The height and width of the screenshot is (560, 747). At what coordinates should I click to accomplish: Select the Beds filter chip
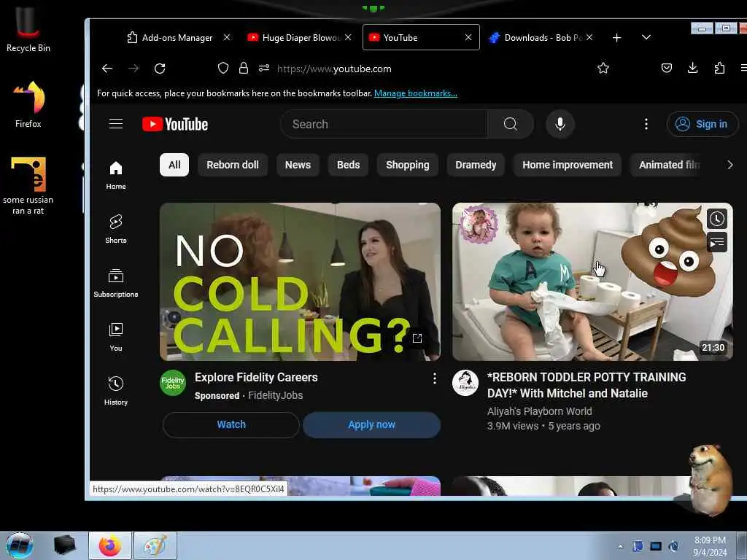(348, 165)
